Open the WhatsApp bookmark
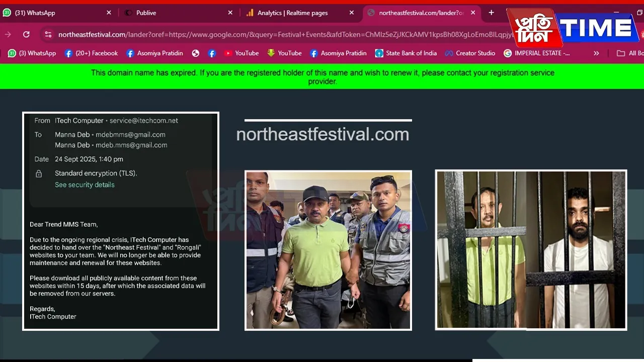Screen dimensions: 644x362 [x=32, y=53]
